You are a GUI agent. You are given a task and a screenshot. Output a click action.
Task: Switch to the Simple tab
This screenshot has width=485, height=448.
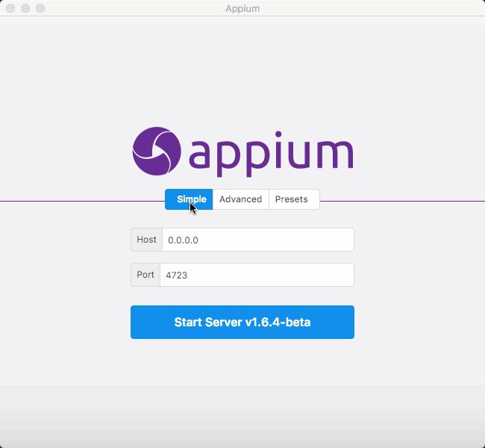pos(189,199)
